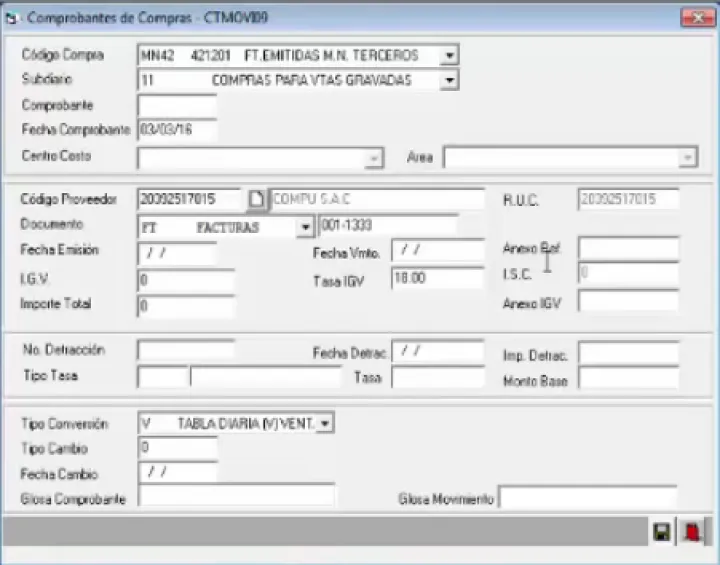Screen dimensions: 720x565
Task: Open the Centro Costo dropdown
Action: point(373,158)
